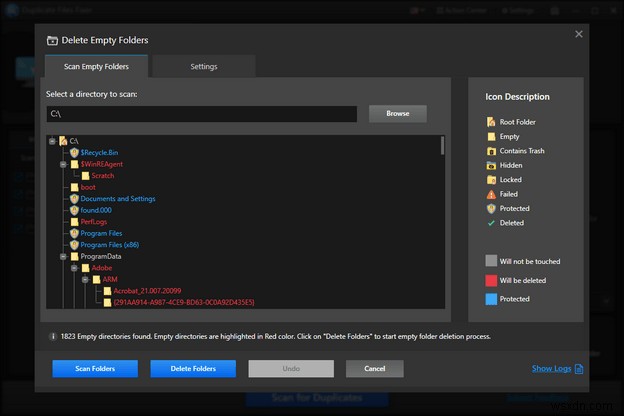Click the folder icon beside Scratch

point(85,176)
